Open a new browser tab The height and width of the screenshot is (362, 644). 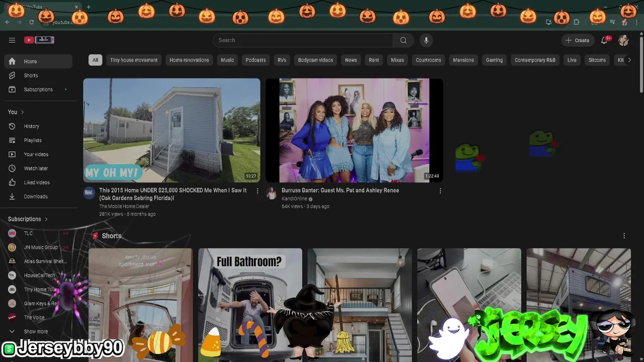[89, 7]
